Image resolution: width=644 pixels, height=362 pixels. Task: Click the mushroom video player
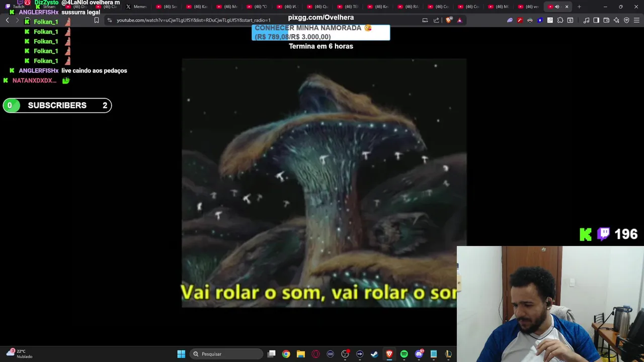[x=324, y=183]
